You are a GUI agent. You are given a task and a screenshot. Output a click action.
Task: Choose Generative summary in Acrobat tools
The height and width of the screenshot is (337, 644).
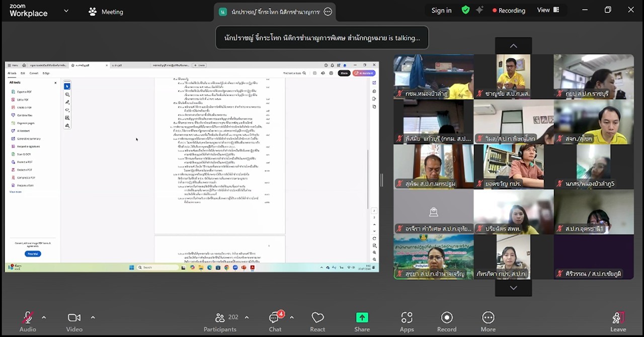click(x=26, y=139)
